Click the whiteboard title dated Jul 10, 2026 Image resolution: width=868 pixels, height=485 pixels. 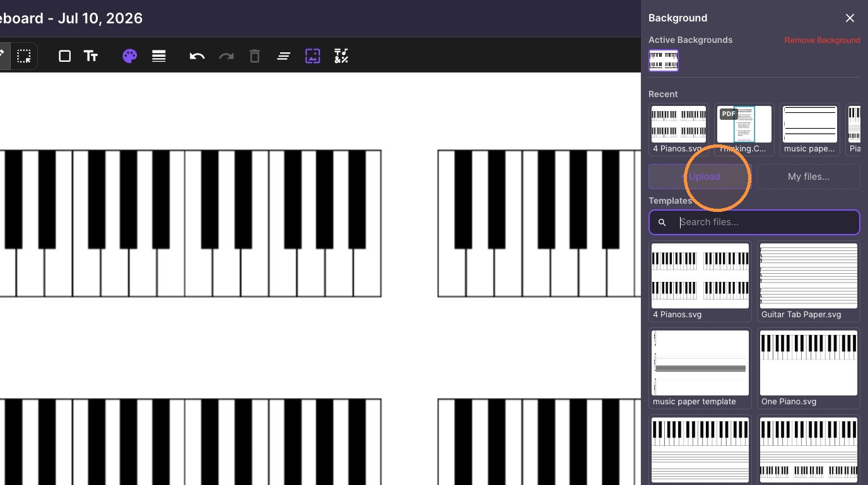(x=71, y=18)
